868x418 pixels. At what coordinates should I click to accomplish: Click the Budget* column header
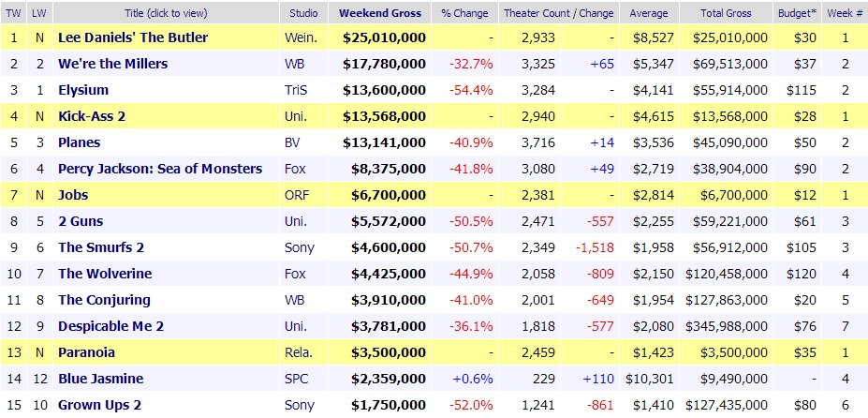pos(796,13)
